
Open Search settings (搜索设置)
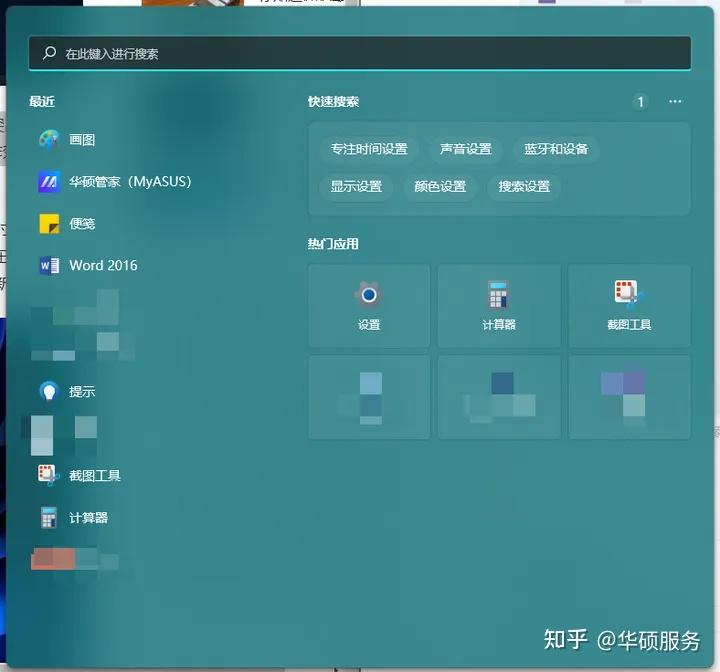(524, 186)
